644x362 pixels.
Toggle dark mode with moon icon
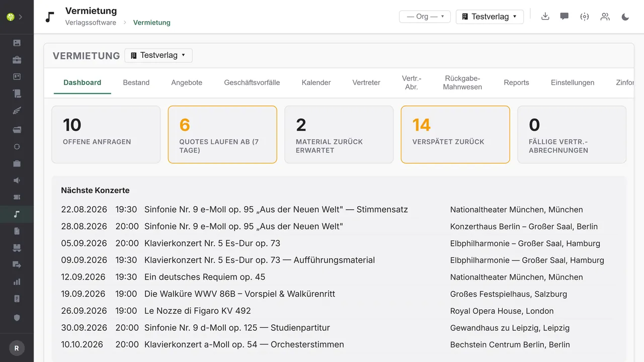625,17
